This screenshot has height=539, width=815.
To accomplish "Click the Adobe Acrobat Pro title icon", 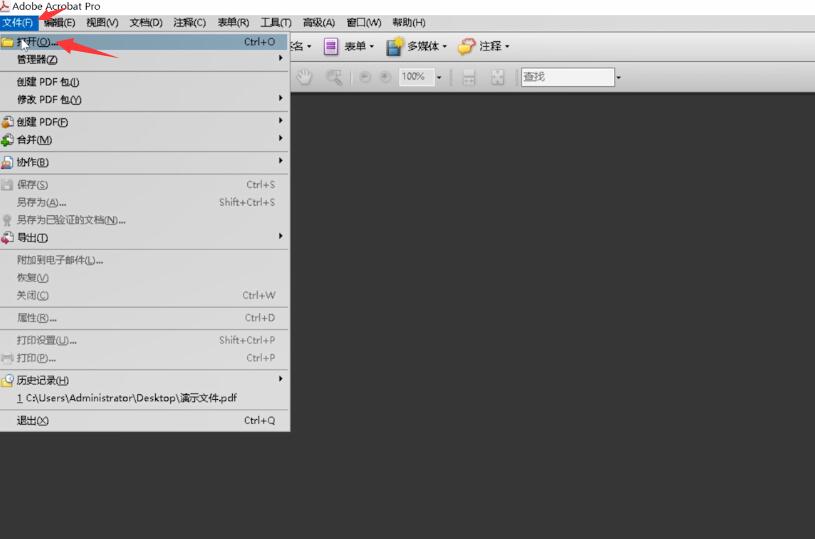I will [x=5, y=6].
